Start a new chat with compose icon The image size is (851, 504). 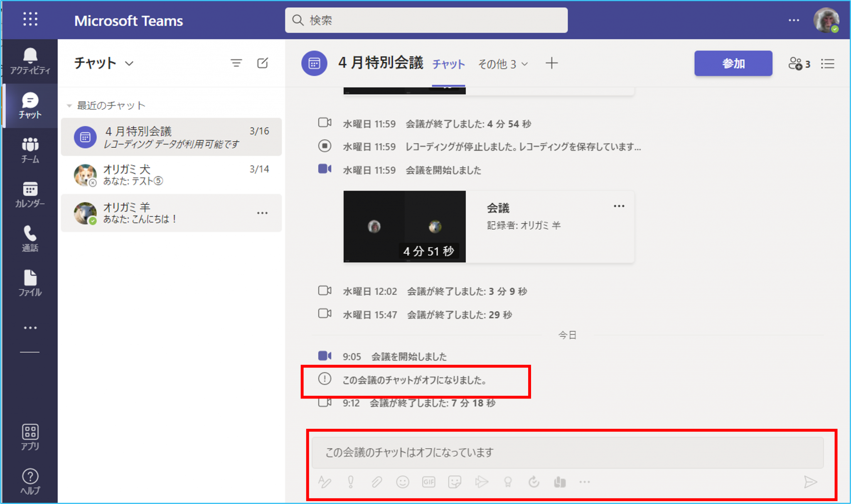click(x=263, y=63)
